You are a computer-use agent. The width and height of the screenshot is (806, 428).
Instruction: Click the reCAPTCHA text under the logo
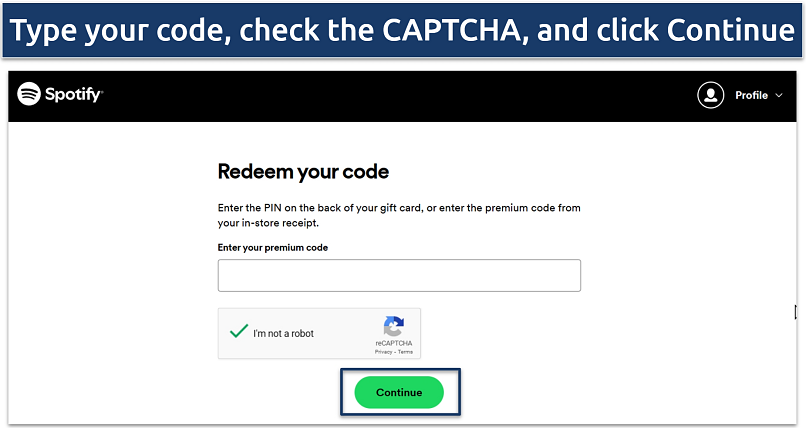click(393, 343)
